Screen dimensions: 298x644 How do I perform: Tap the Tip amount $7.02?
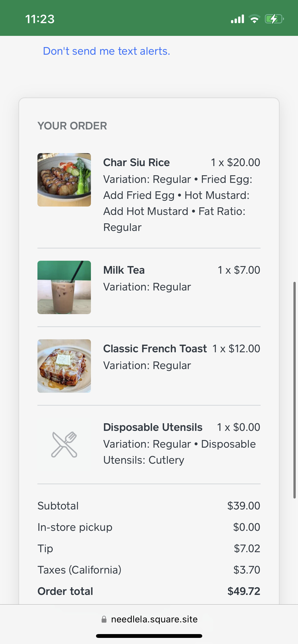(247, 549)
